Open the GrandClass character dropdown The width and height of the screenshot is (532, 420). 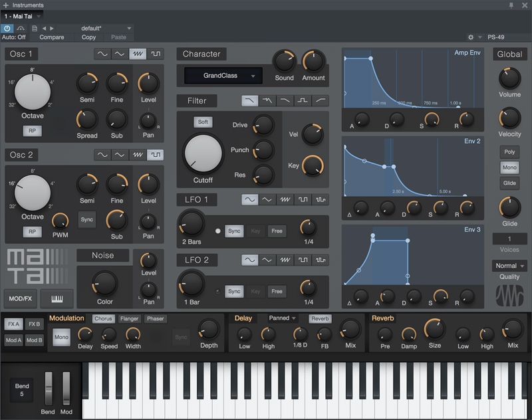223,76
